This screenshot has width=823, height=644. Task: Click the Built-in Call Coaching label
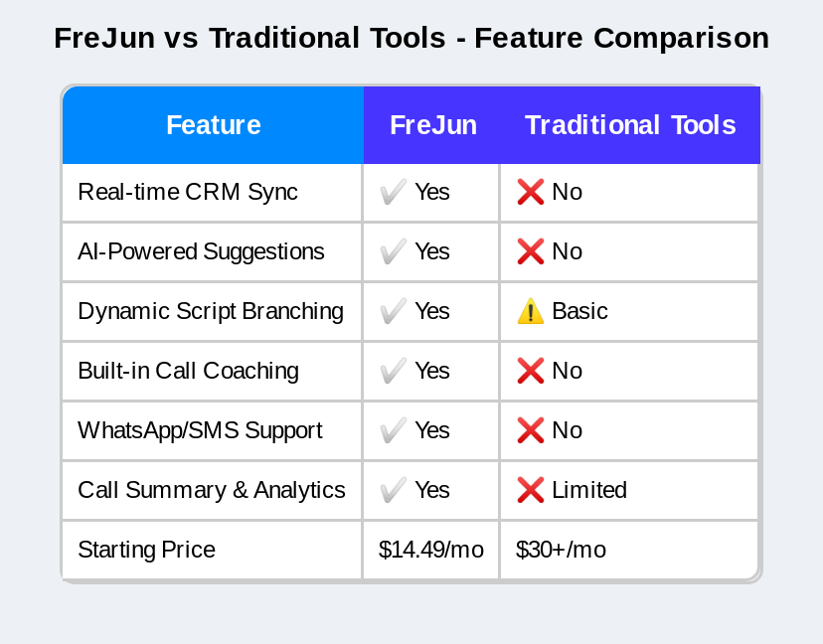(188, 371)
